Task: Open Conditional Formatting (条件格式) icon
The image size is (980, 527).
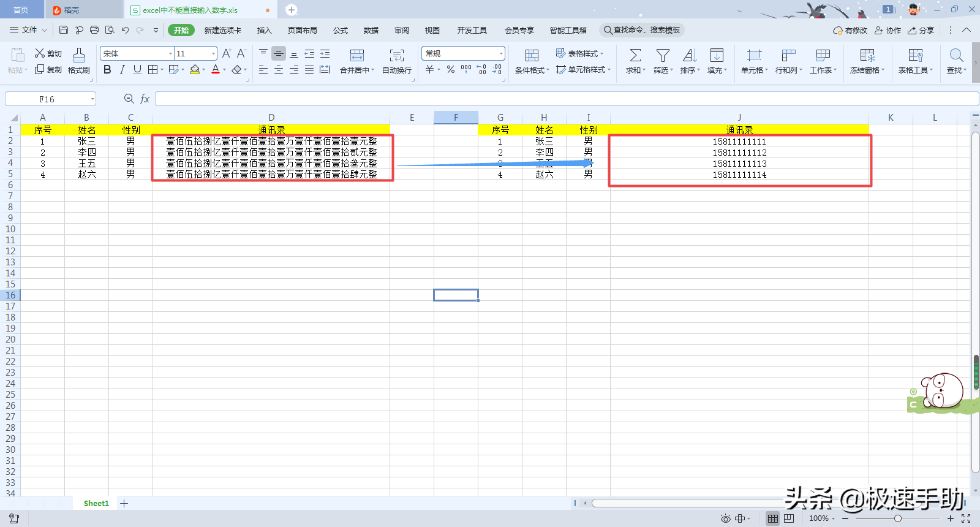Action: [532, 55]
